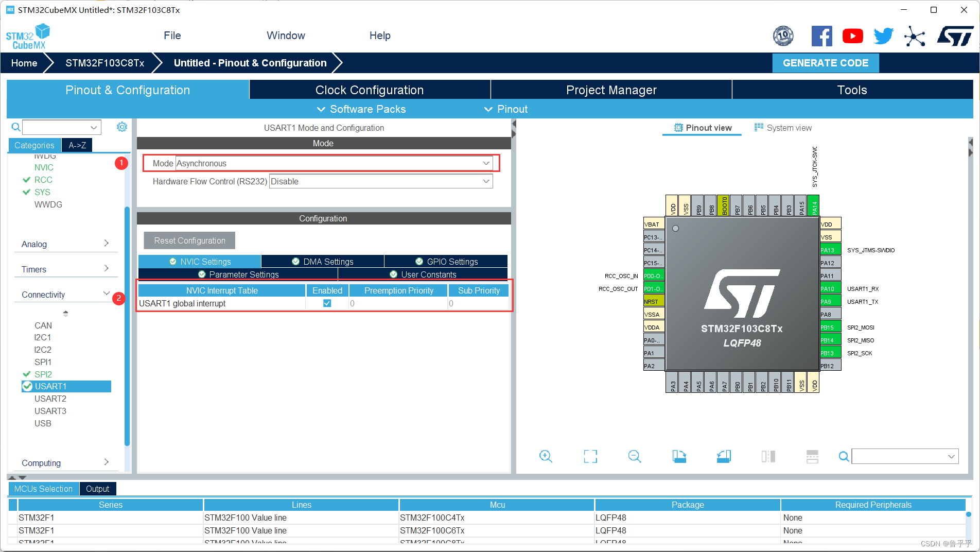Click the Reset Configuration button
This screenshot has height=552, width=980.
(189, 240)
